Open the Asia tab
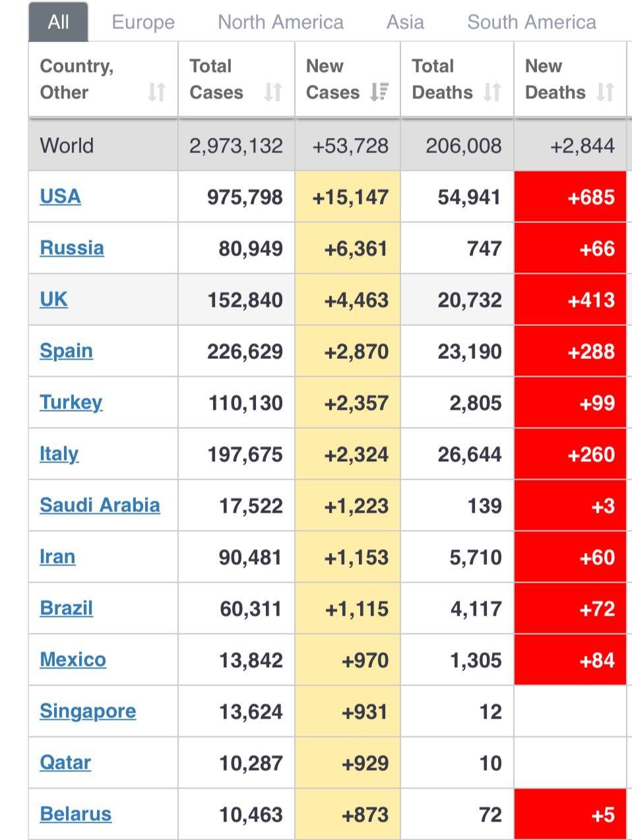Screen dimensions: 632x840 click(x=405, y=22)
